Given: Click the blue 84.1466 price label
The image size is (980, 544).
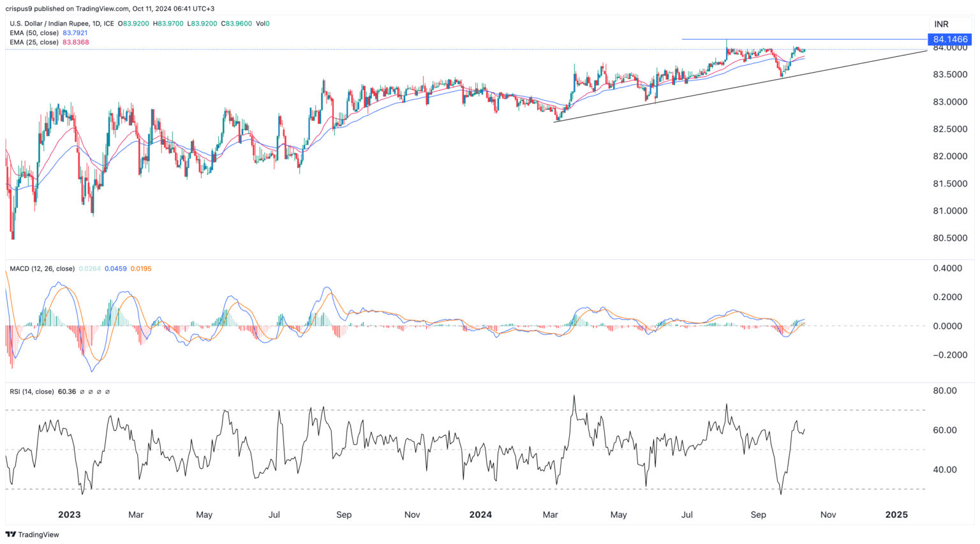Looking at the screenshot, I should (951, 39).
